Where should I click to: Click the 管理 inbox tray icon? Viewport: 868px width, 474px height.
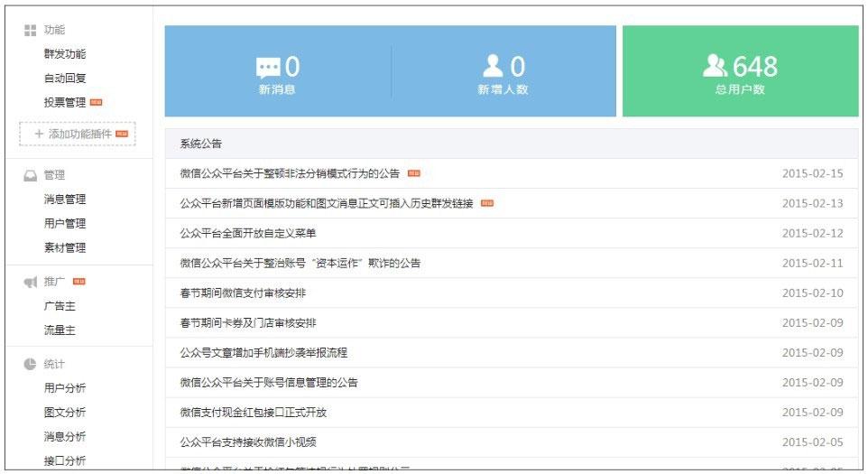[x=31, y=175]
